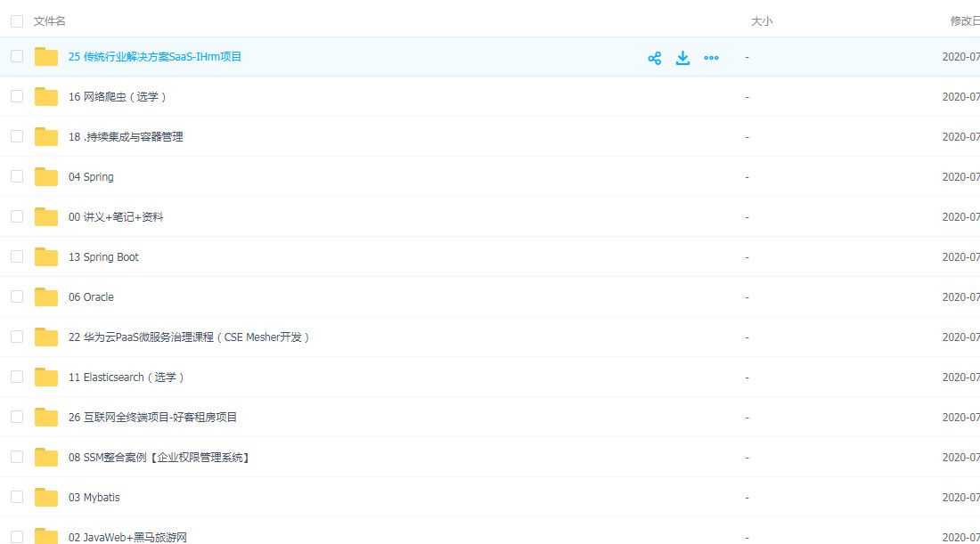Check the box for 02 JavaWeb+黑马旅游网
980x544 pixels.
click(17, 537)
